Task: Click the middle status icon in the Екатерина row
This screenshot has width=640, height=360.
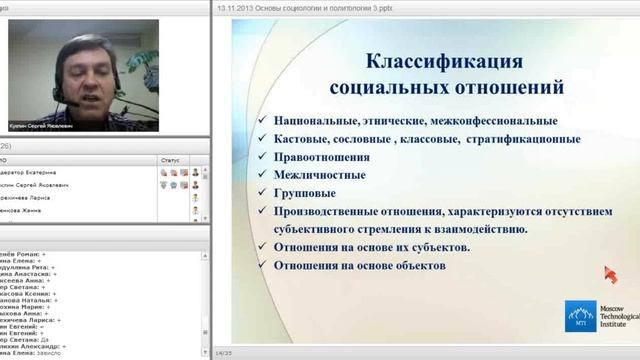Action: pyautogui.click(x=173, y=173)
